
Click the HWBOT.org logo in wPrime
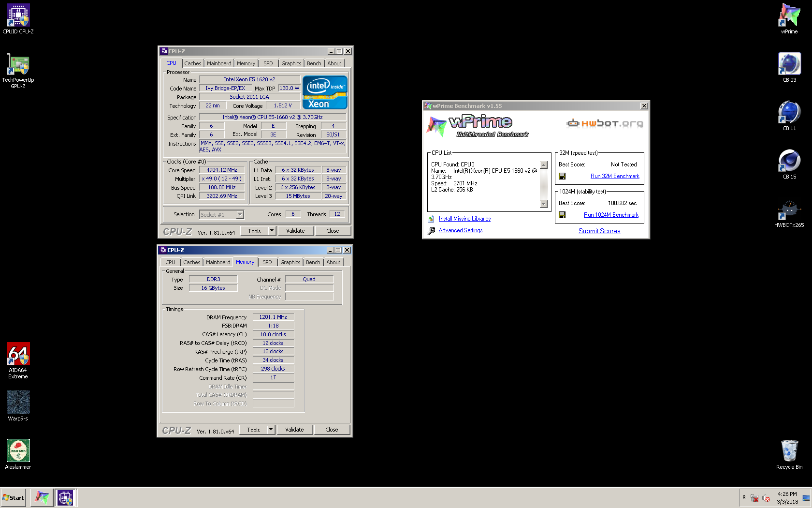605,123
